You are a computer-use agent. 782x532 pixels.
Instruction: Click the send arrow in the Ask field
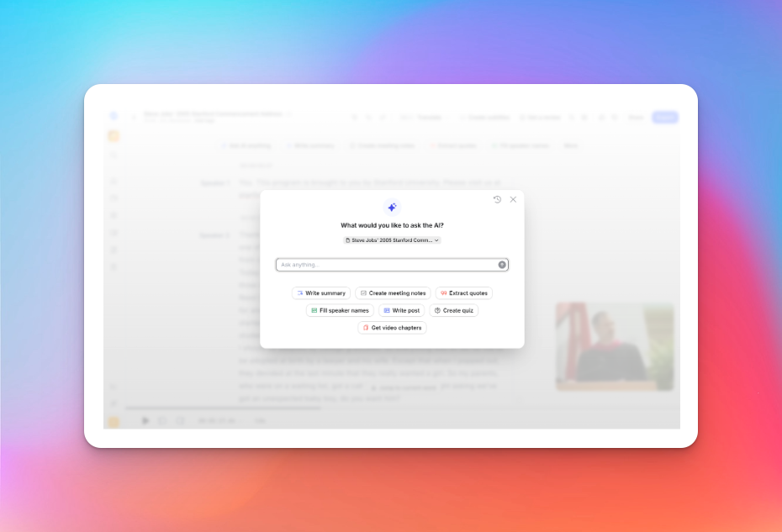click(x=502, y=265)
